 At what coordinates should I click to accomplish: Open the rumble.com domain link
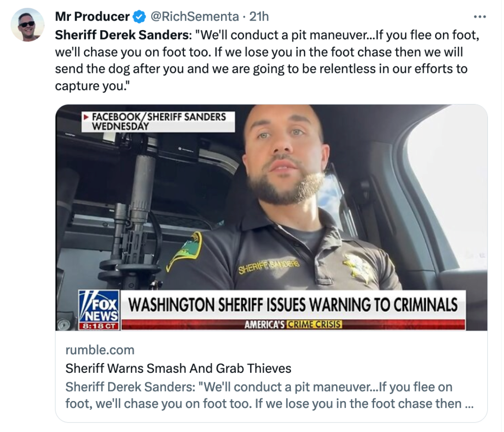pos(100,350)
